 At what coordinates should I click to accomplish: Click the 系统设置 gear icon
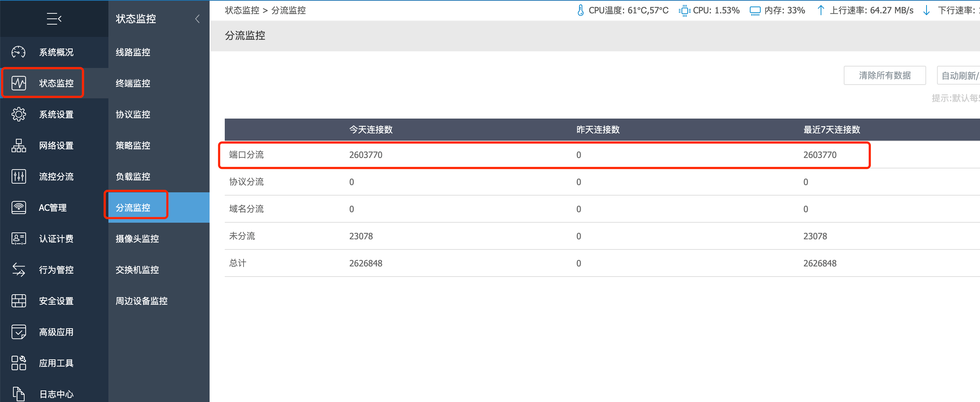(x=18, y=114)
